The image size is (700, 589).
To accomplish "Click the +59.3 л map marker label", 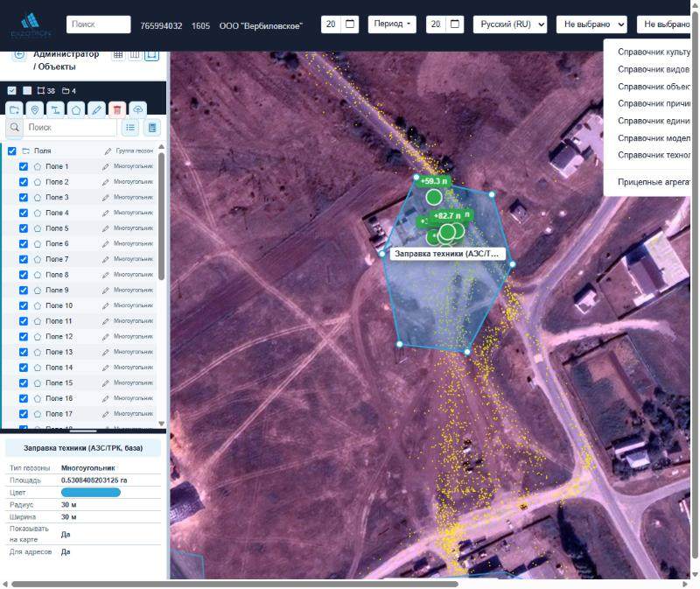I will coord(433,181).
